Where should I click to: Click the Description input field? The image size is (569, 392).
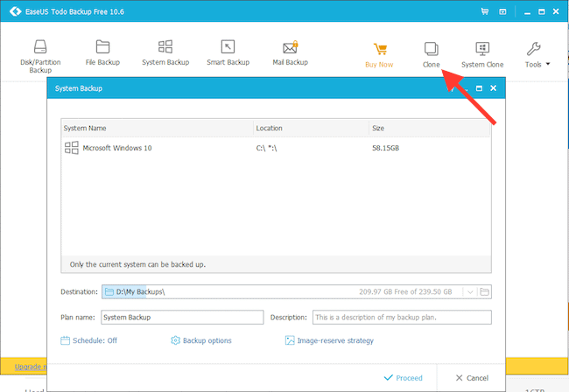(402, 318)
